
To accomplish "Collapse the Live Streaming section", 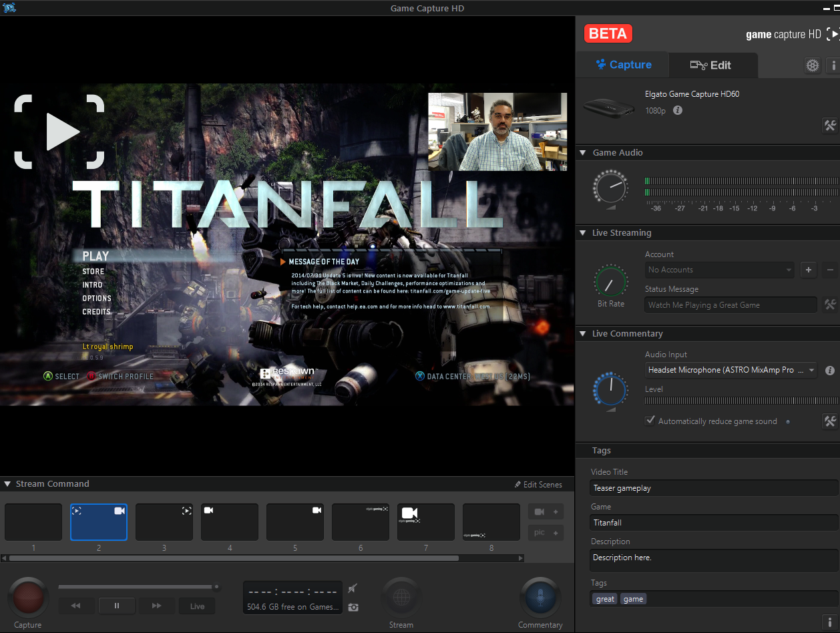I will [x=583, y=233].
